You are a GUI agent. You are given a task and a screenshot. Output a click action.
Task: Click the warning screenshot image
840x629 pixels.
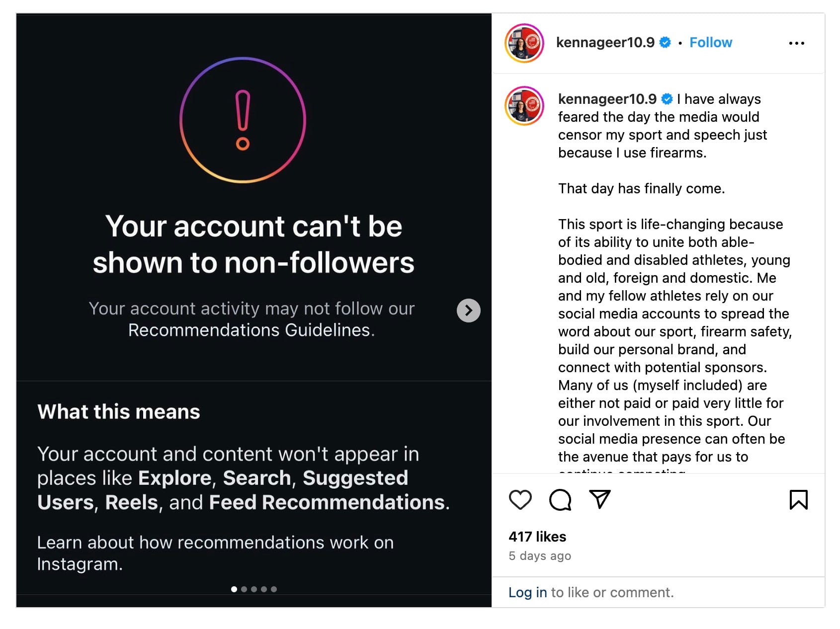254,311
